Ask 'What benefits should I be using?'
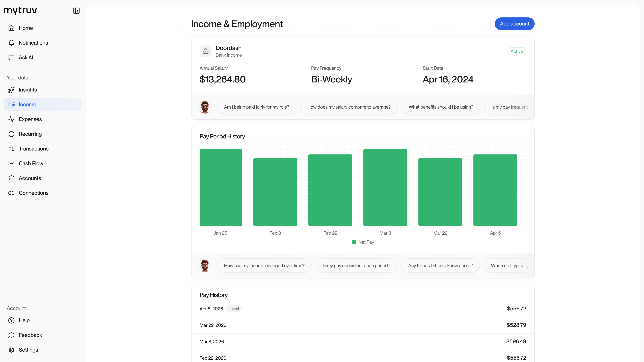The image size is (644, 362). [441, 107]
